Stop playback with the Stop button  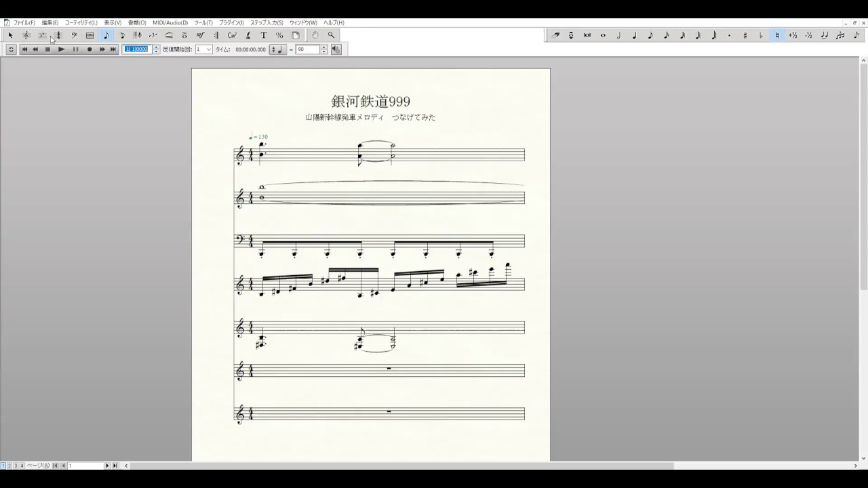(x=47, y=49)
